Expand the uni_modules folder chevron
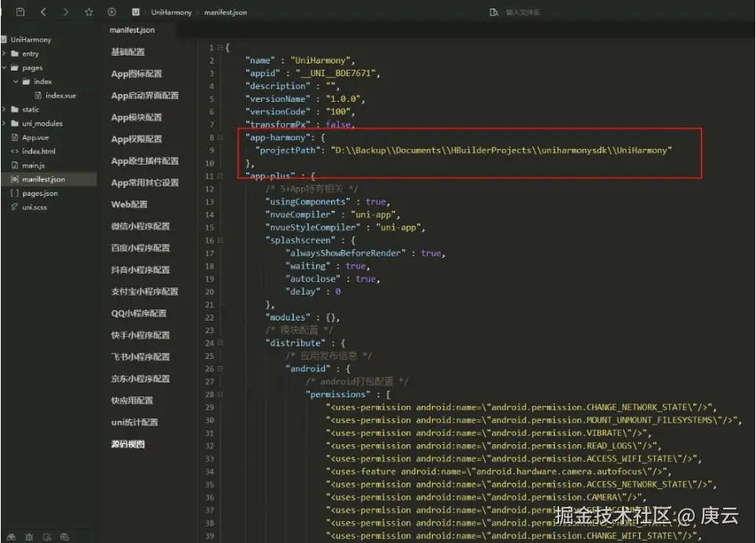 tap(4, 123)
